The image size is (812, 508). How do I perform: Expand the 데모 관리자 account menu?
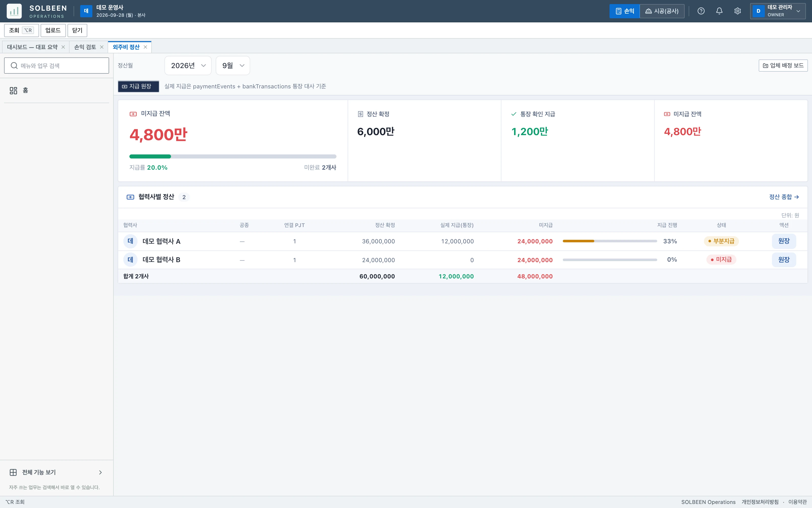[778, 11]
